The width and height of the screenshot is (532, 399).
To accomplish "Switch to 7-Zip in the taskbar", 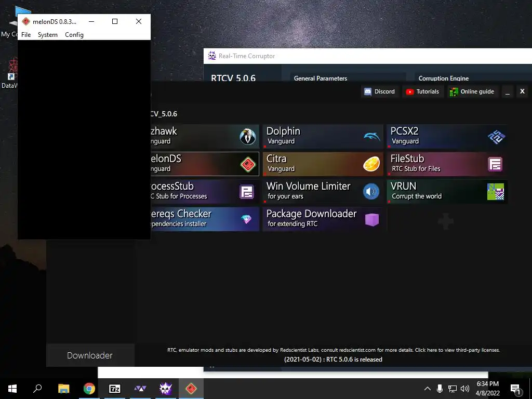I will coord(115,389).
